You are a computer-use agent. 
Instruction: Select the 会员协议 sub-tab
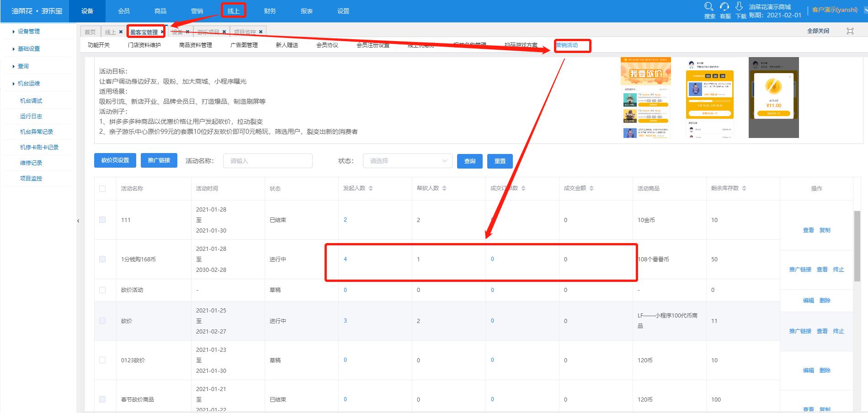327,45
